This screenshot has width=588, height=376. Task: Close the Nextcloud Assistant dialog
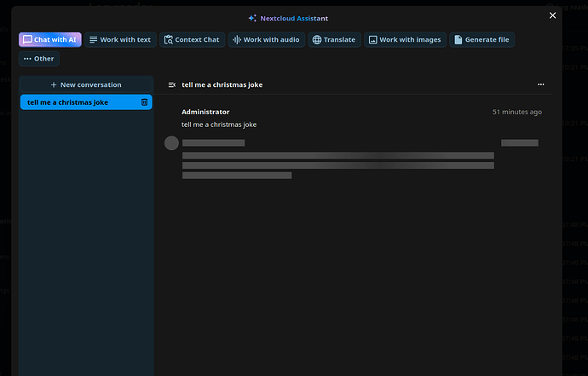tap(552, 15)
